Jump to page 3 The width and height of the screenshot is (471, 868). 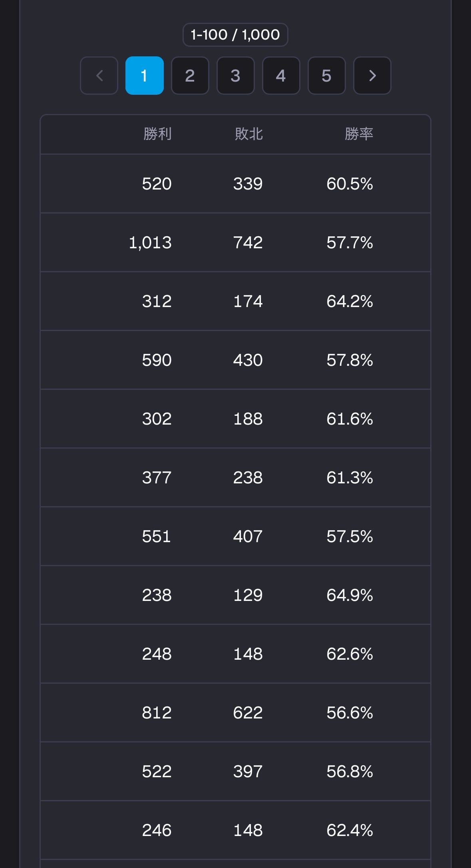pos(235,76)
